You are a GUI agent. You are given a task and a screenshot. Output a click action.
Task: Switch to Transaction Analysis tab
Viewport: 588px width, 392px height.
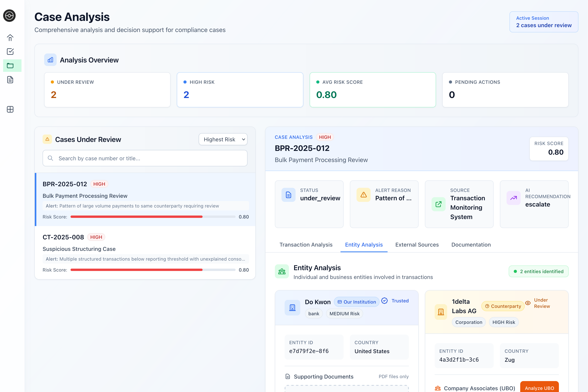(306, 244)
